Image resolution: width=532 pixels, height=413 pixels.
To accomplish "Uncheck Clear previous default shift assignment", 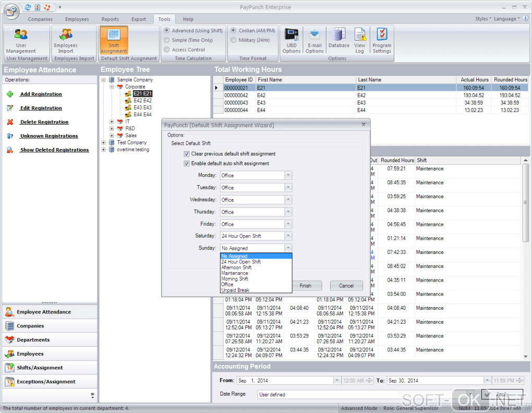I will 187,154.
